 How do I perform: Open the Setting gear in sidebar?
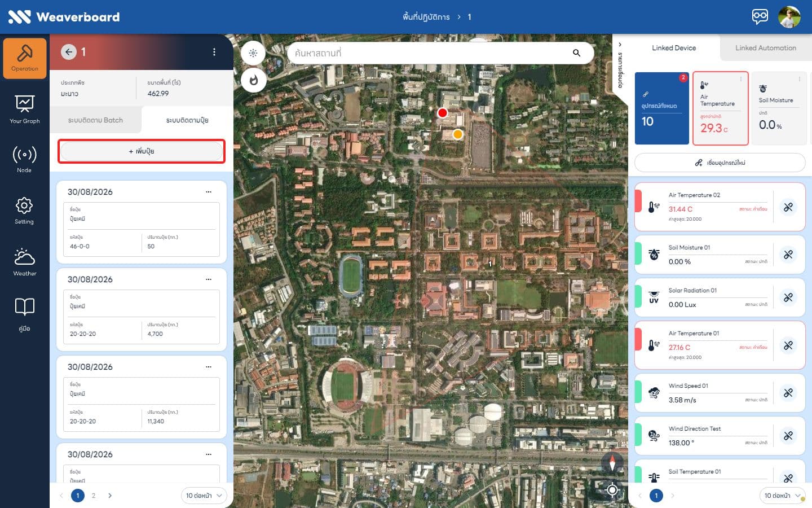coord(24,211)
